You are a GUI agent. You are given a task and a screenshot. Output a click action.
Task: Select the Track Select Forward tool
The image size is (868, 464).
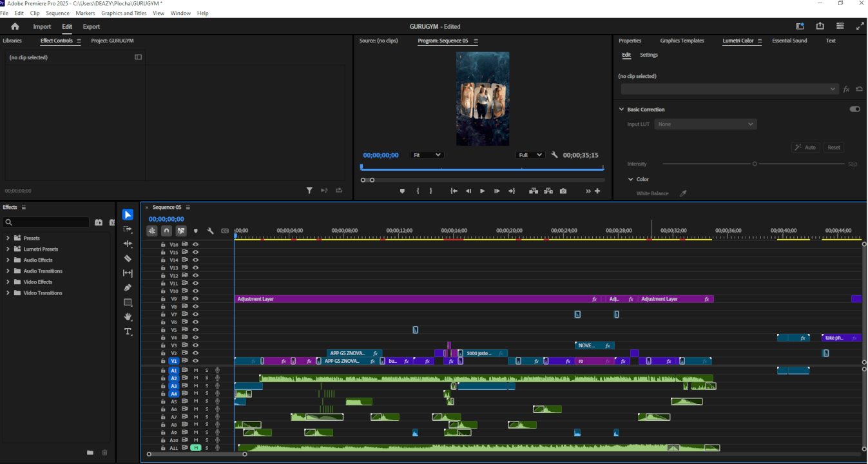click(x=128, y=228)
